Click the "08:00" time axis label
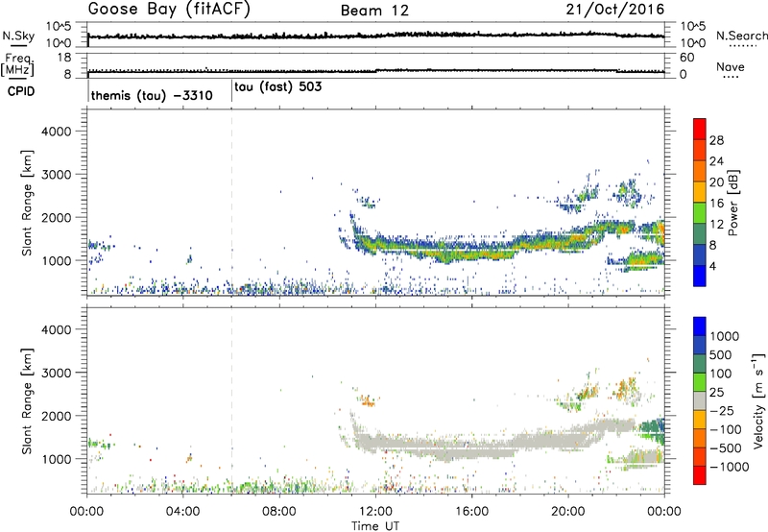 click(279, 512)
